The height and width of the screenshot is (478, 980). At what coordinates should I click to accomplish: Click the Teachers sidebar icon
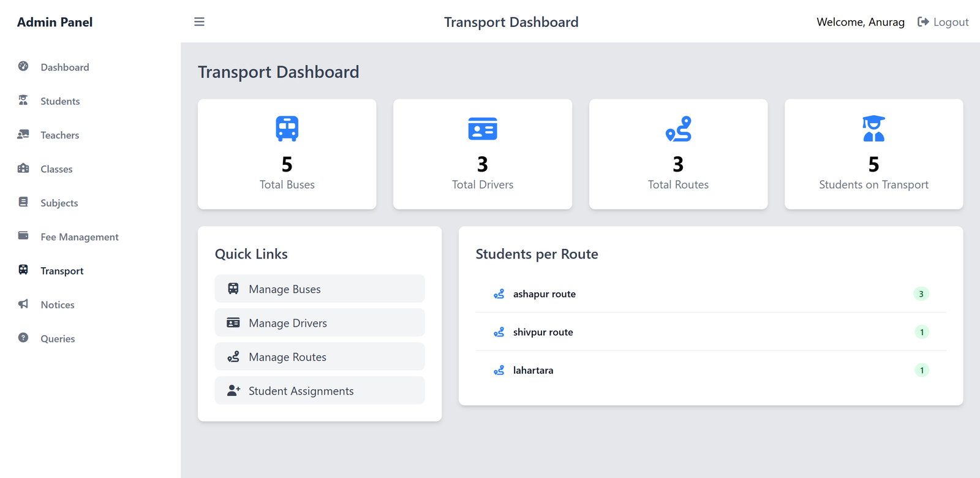click(23, 134)
